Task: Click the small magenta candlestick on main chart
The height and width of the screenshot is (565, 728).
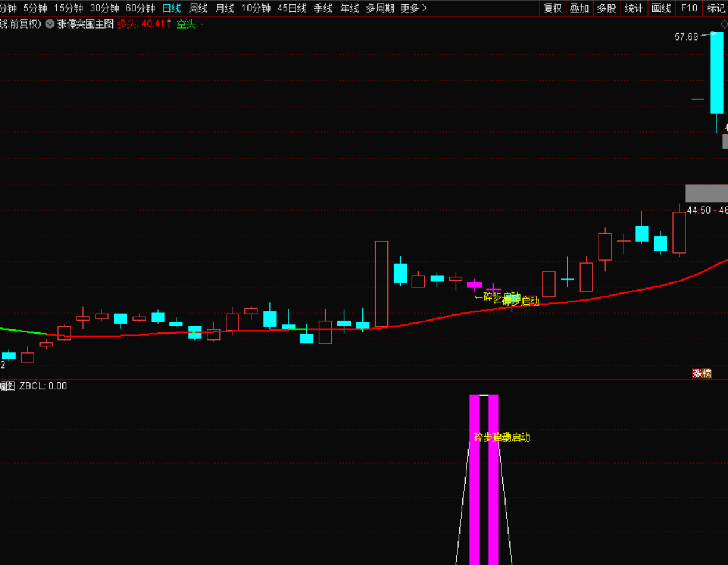Action: point(474,285)
